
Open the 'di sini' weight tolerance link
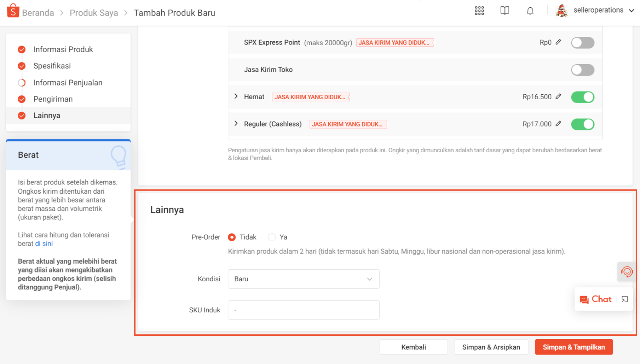(44, 243)
